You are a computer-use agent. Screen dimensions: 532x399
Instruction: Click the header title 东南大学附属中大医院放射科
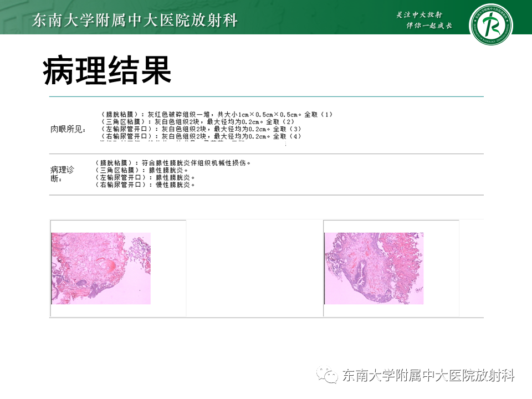(x=135, y=21)
